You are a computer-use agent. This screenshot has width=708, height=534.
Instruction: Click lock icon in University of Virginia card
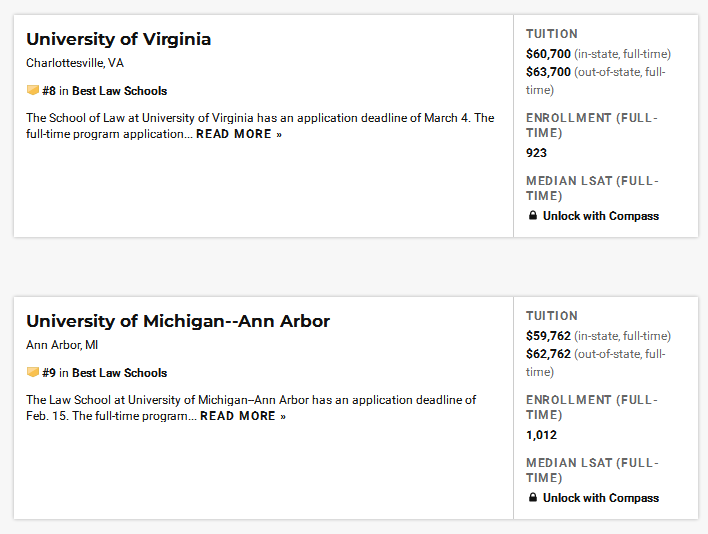click(x=533, y=215)
